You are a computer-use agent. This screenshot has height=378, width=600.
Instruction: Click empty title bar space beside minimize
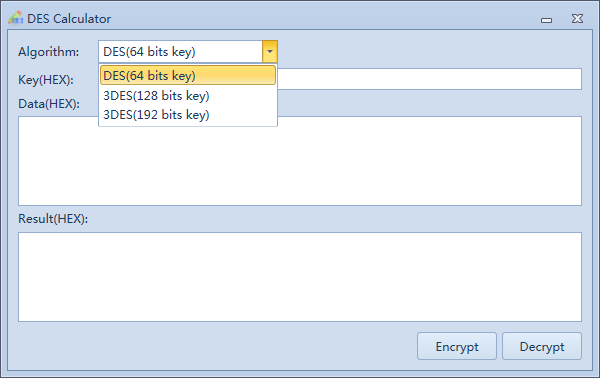tap(325, 18)
